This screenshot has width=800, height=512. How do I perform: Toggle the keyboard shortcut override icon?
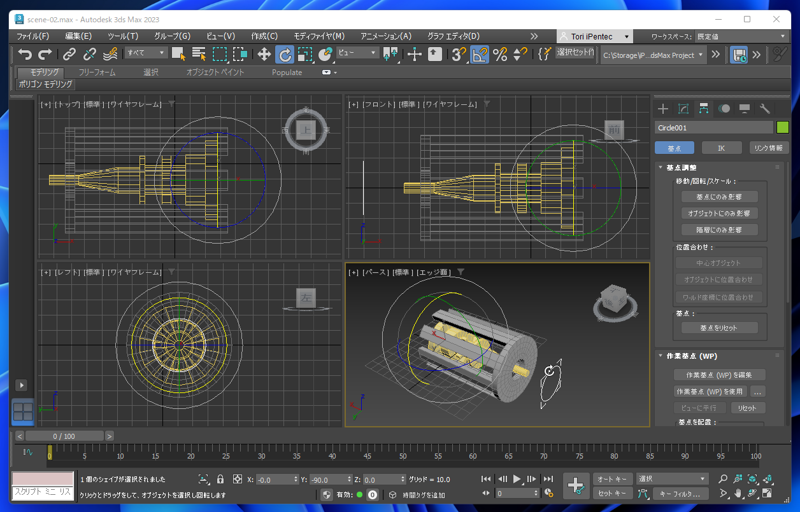[435, 54]
